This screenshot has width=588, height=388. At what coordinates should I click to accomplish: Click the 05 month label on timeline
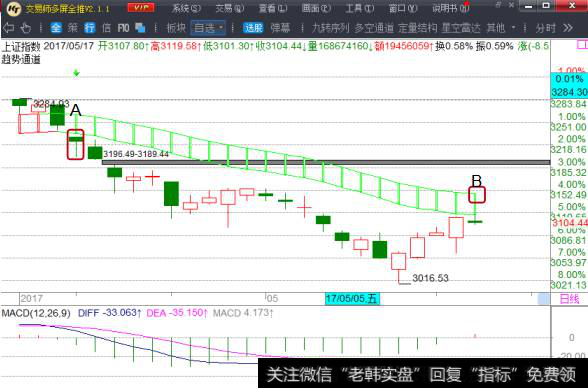(272, 299)
